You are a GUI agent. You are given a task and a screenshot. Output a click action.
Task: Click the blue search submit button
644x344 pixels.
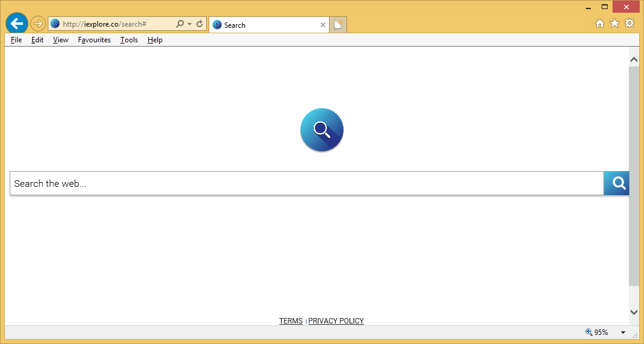[617, 183]
